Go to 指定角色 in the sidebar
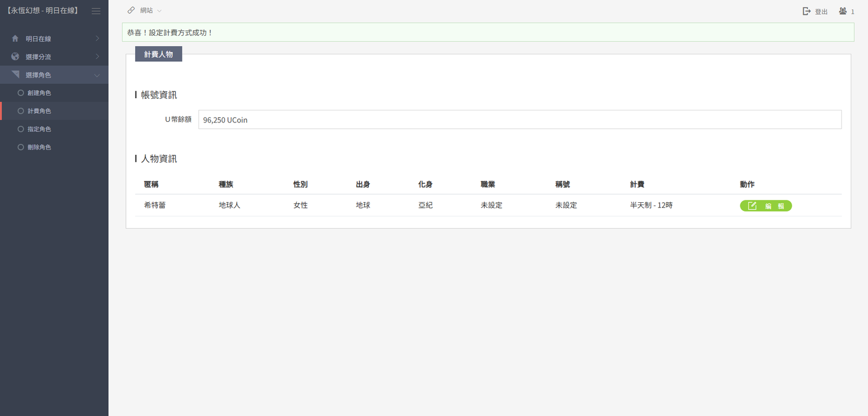 point(39,129)
